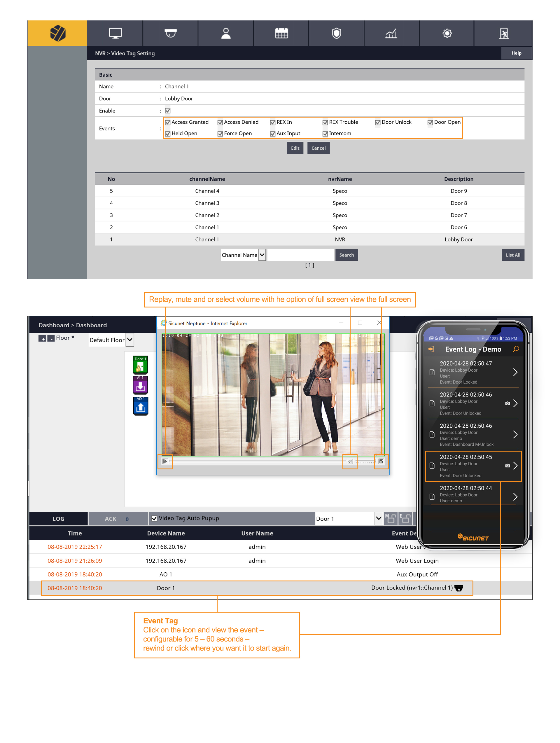Expand the 02:50:47 Door Locked phone event

pos(515,372)
